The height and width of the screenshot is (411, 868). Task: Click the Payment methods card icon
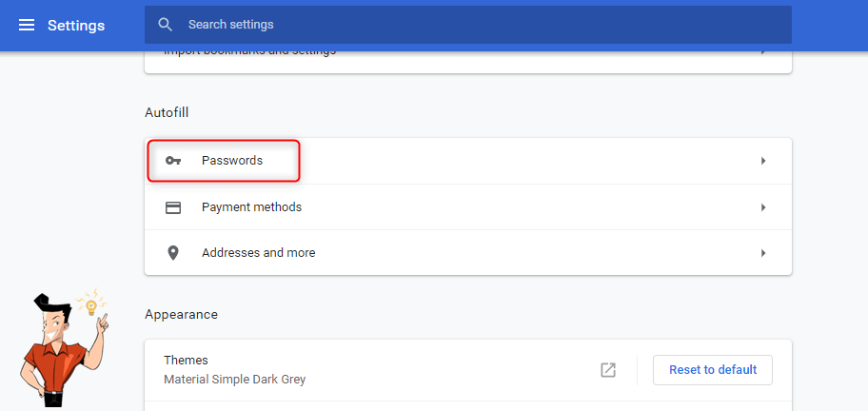[x=173, y=207]
